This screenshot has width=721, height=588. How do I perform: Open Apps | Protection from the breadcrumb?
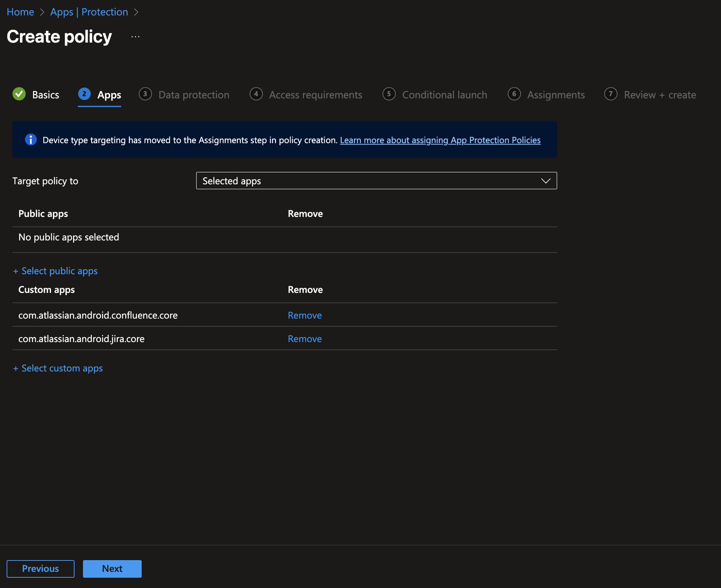point(89,11)
